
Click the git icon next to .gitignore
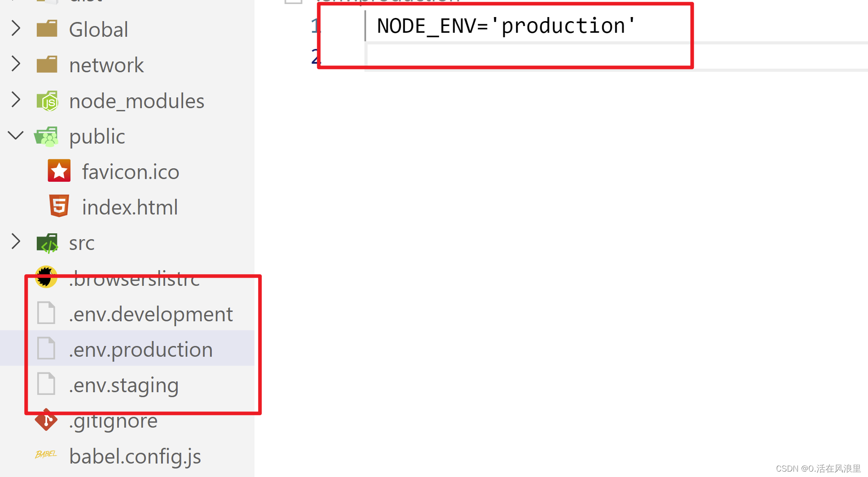point(46,420)
